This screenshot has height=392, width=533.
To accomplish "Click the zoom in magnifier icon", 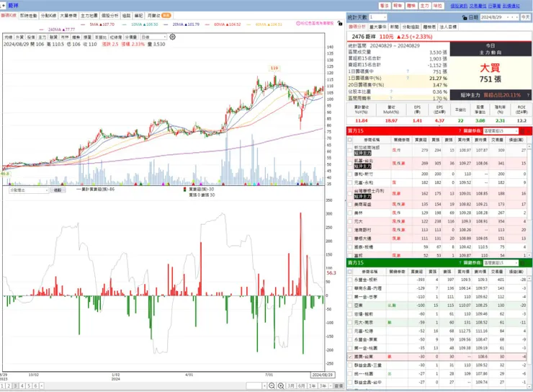I will pyautogui.click(x=281, y=386).
